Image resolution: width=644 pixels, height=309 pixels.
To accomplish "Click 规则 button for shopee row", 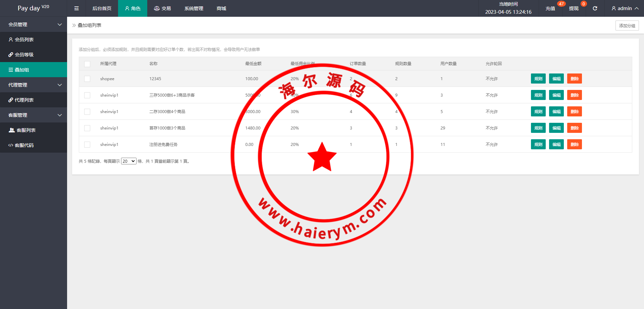I will [x=538, y=79].
